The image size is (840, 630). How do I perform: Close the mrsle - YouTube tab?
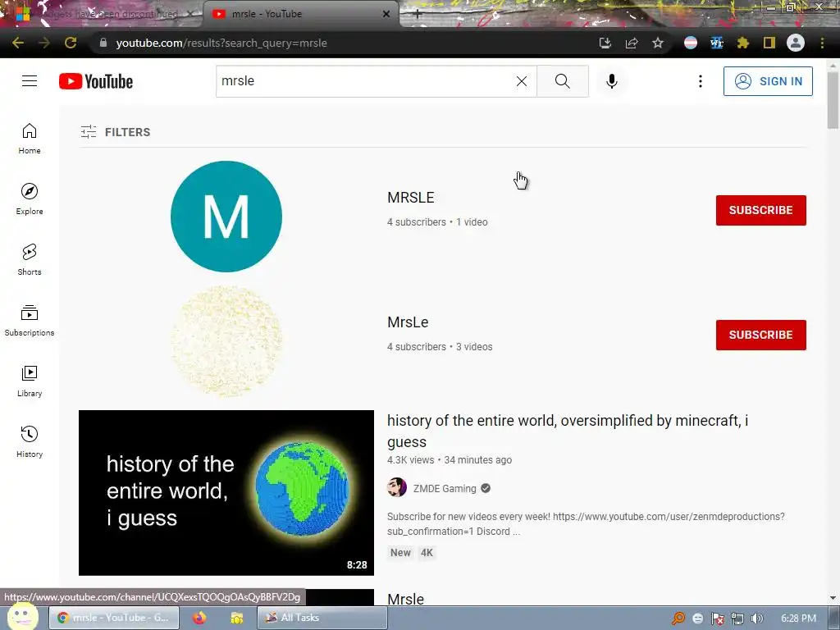(x=386, y=14)
